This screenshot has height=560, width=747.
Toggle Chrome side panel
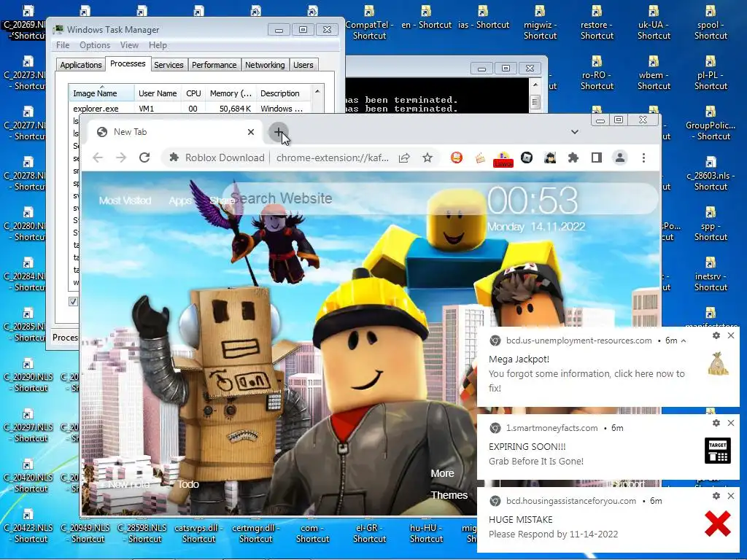[x=597, y=157]
